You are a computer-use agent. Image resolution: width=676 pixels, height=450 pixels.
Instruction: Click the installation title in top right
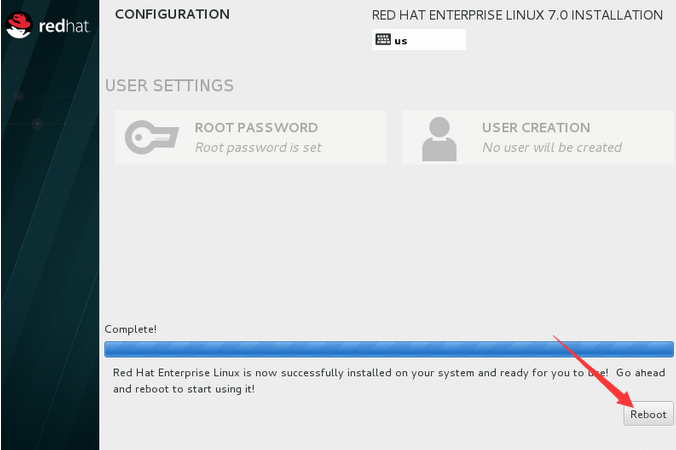[x=517, y=15]
